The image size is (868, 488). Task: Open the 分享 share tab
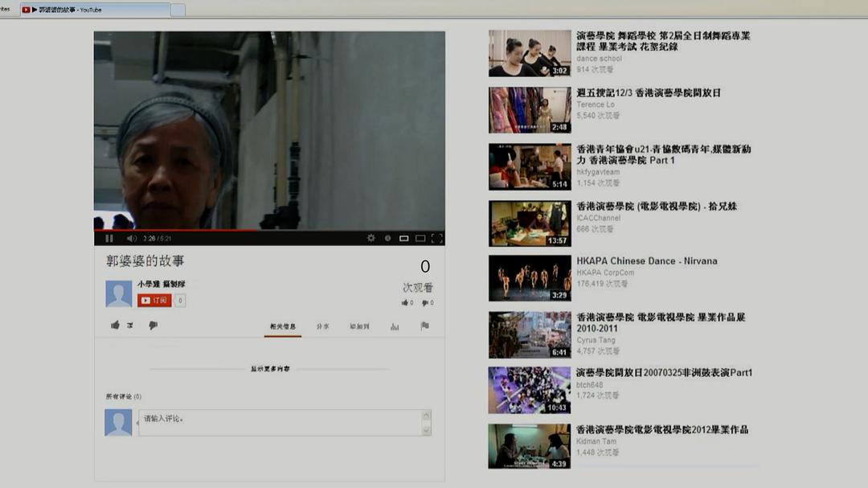(x=323, y=326)
